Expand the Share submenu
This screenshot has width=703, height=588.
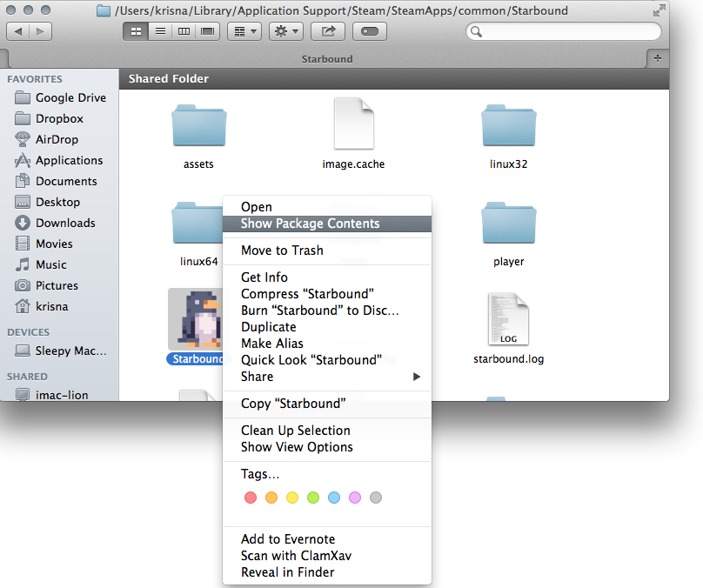327,377
